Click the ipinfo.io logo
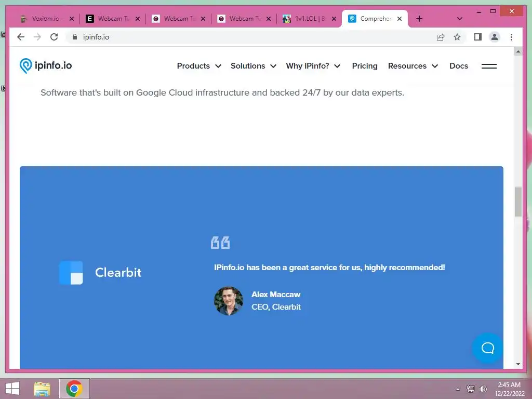The image size is (532, 399). (46, 65)
